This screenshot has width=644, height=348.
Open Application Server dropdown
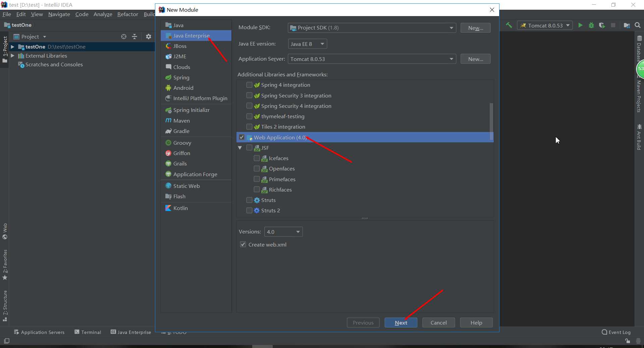click(372, 59)
